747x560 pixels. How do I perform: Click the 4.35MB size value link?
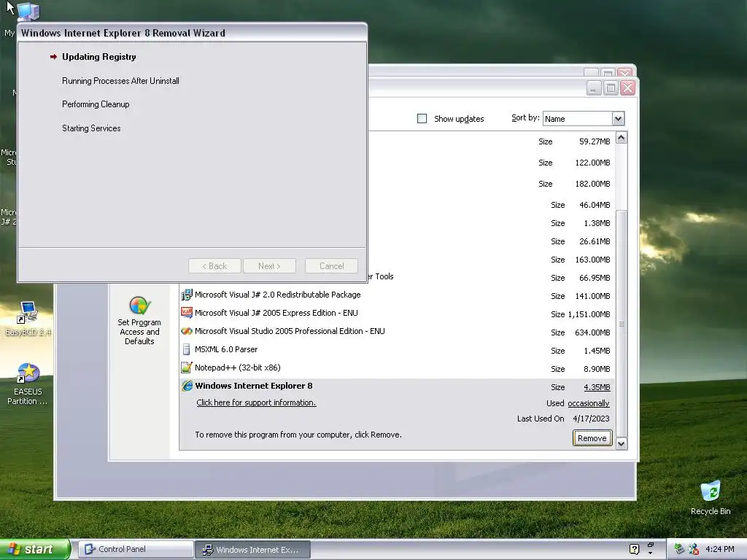(x=597, y=387)
